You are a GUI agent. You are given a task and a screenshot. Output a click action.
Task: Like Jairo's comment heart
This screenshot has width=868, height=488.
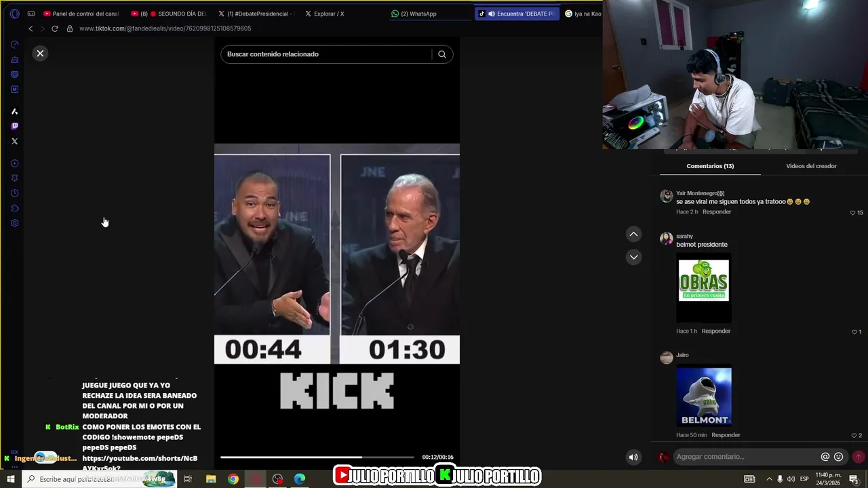click(854, 435)
